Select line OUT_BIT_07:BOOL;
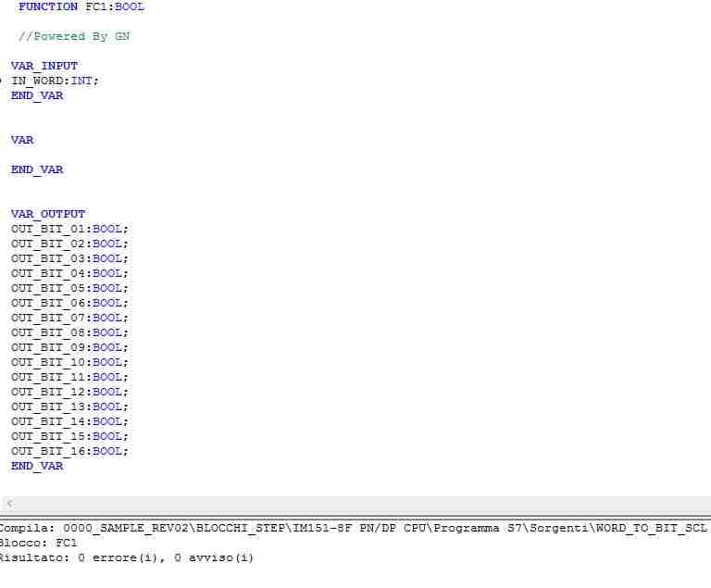711x588 pixels. tap(69, 318)
